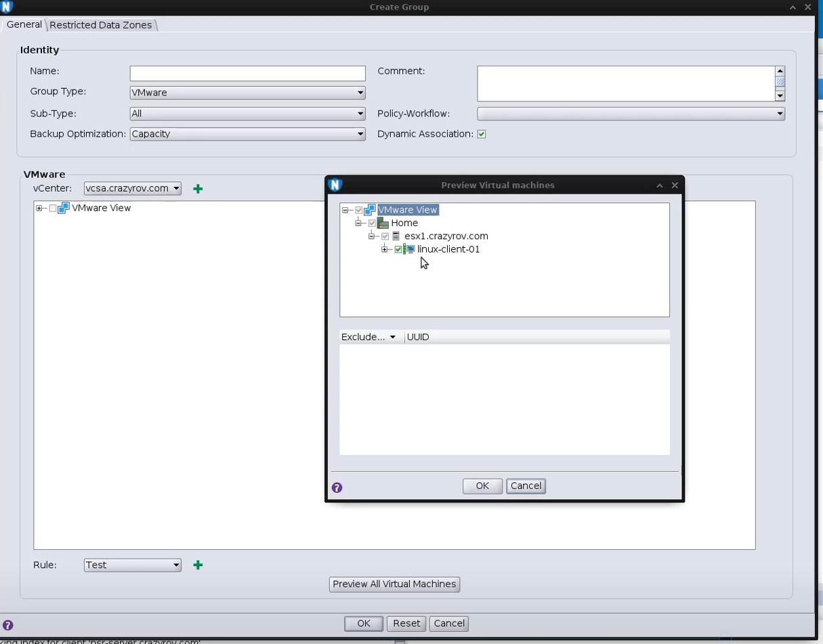This screenshot has width=823, height=644.
Task: Click OK in Preview Virtual machines dialog
Action: (x=482, y=486)
